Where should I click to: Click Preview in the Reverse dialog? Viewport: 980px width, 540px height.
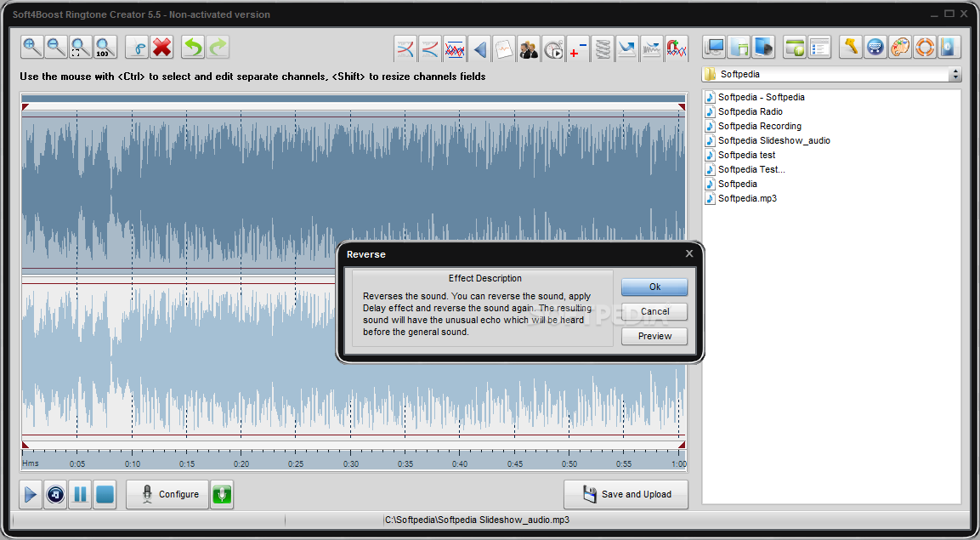pyautogui.click(x=654, y=336)
